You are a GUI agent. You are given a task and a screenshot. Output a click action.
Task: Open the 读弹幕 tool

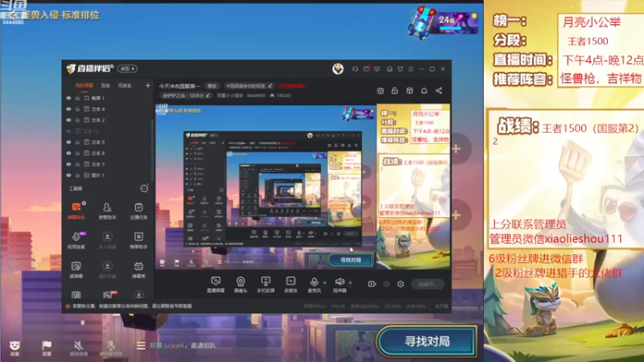click(76, 269)
